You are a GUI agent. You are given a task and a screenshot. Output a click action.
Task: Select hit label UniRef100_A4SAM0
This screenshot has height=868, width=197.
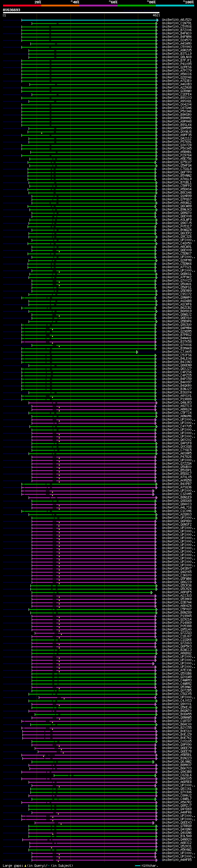point(177,43)
